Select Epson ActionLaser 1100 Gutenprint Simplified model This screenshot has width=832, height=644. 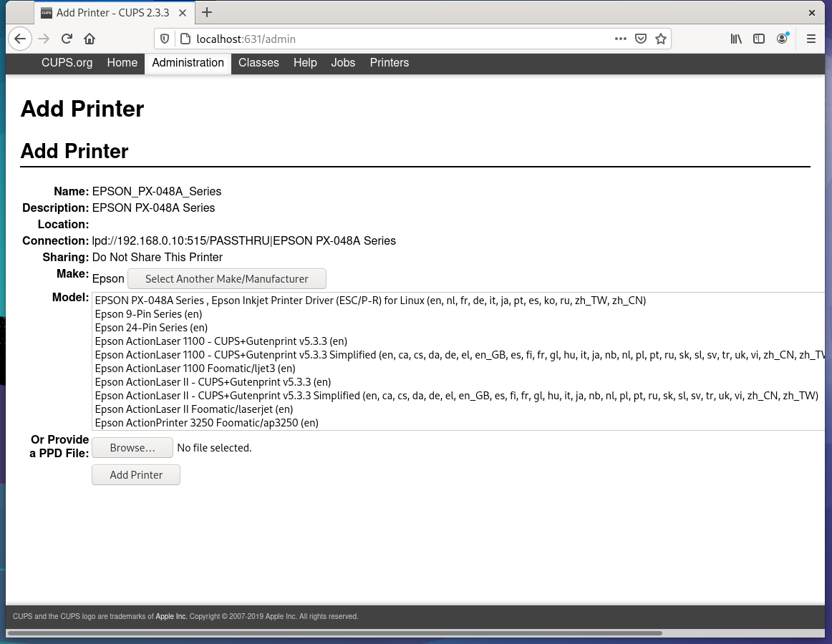(460, 355)
